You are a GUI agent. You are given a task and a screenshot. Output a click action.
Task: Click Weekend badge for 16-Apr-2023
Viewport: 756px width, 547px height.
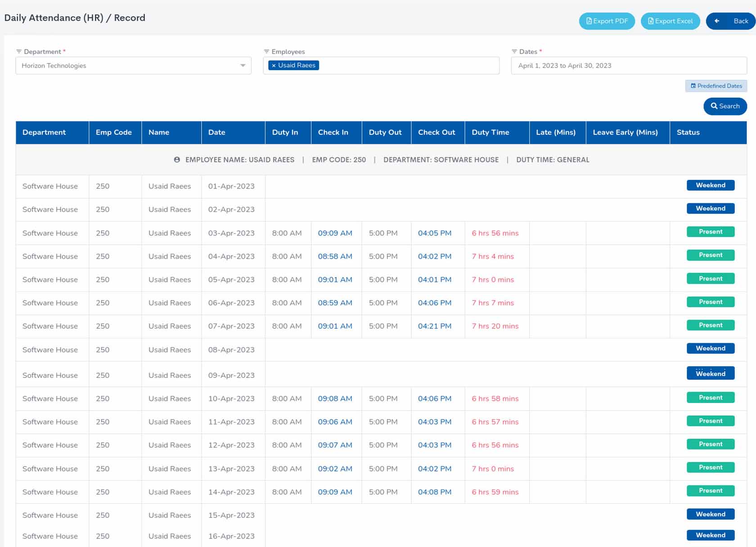[x=711, y=535]
